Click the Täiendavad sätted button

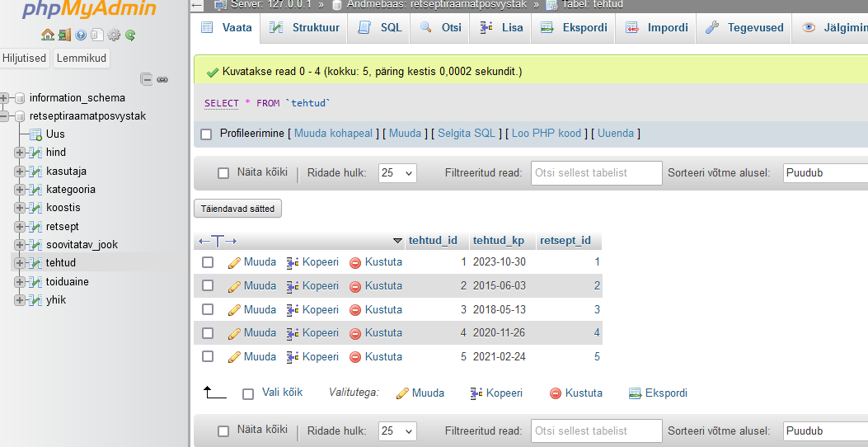[237, 209]
